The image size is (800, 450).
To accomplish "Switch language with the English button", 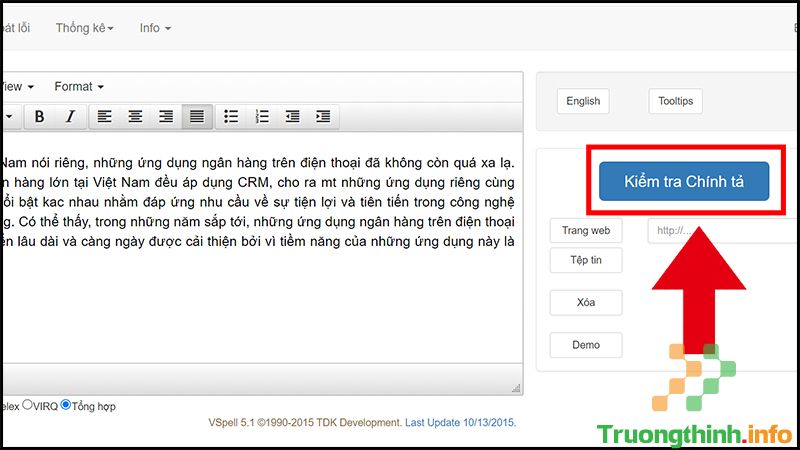I will (583, 101).
